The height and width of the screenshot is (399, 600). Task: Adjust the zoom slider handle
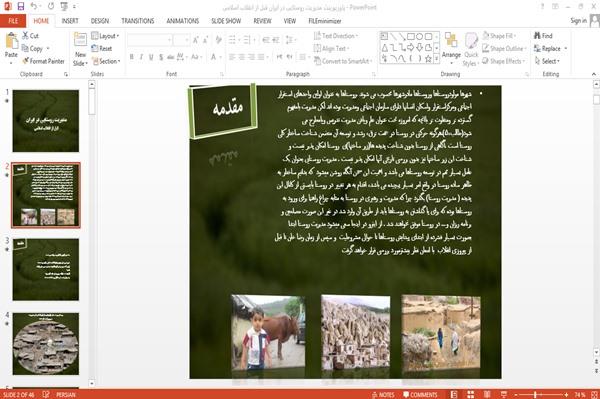tap(535, 394)
